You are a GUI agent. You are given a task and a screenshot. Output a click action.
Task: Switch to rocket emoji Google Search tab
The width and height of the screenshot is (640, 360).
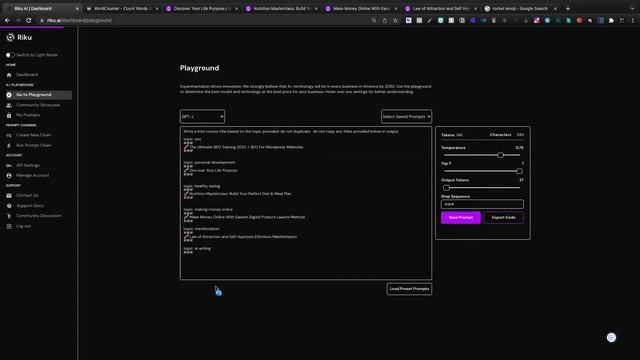point(520,9)
